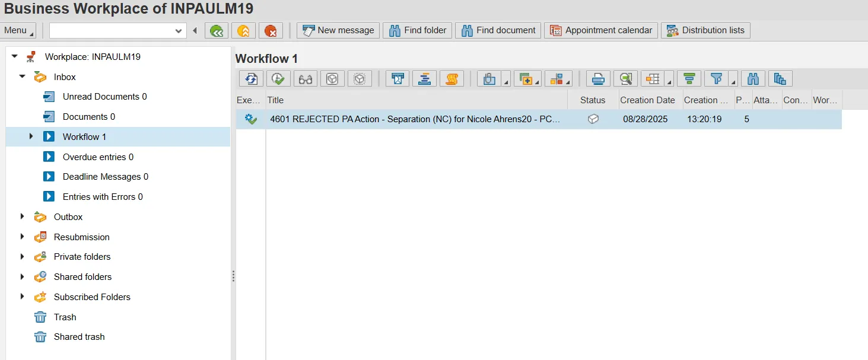Click the status cube icon in workflow row

tap(593, 119)
